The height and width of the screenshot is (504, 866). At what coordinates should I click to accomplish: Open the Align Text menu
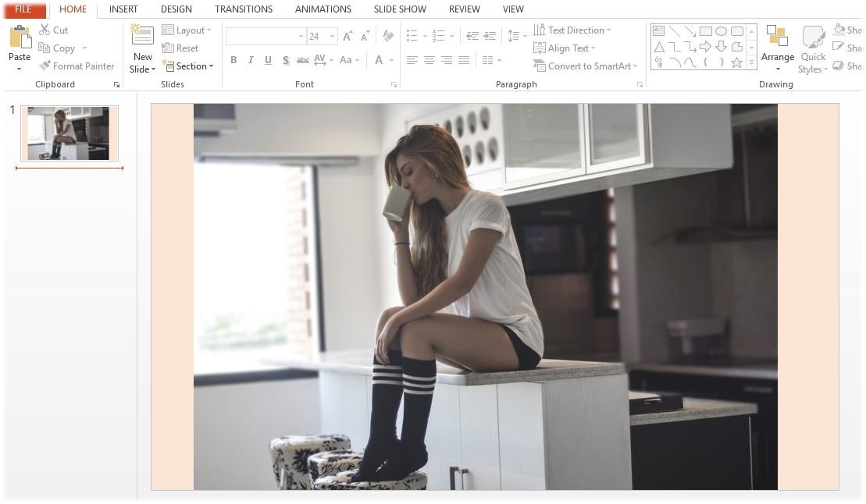565,48
